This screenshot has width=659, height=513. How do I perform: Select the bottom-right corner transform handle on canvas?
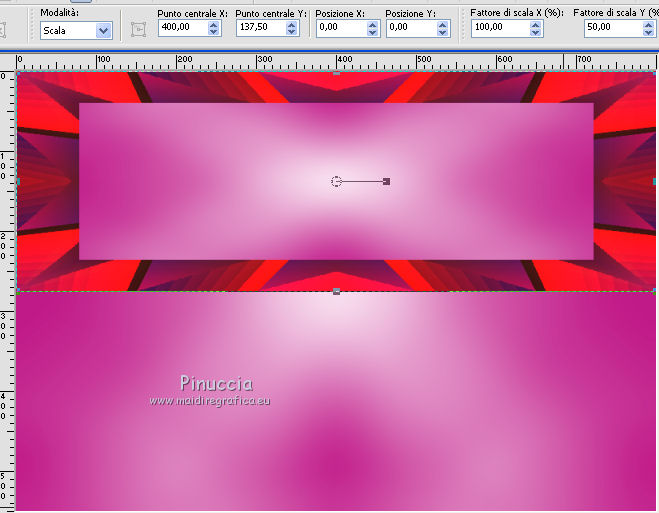pyautogui.click(x=655, y=291)
